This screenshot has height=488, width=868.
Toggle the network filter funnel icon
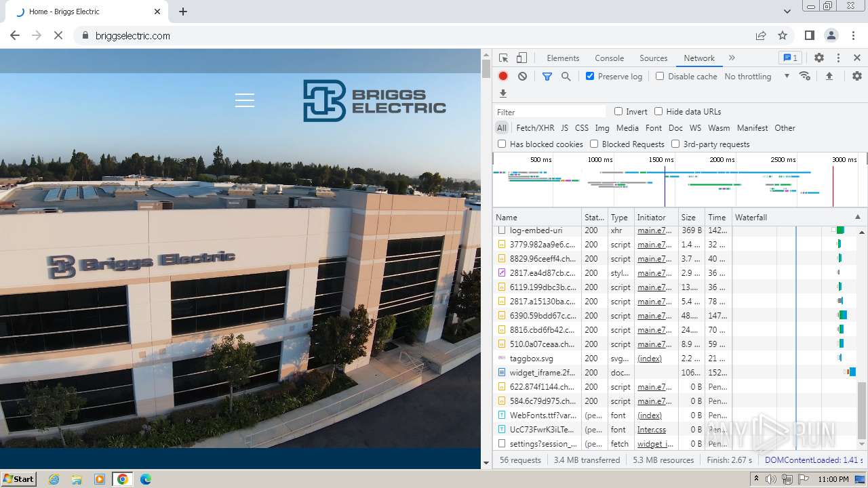(547, 77)
